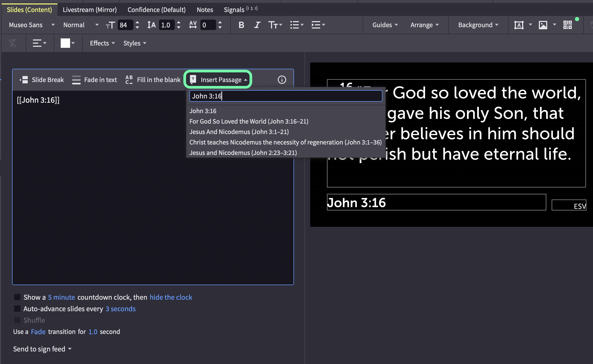Open the text alignment options
The width and height of the screenshot is (593, 364).
39,43
